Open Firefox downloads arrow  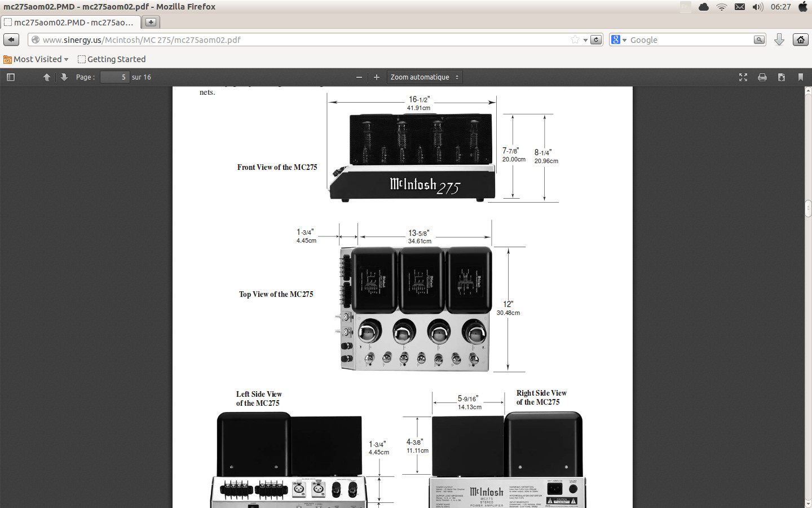pos(779,40)
